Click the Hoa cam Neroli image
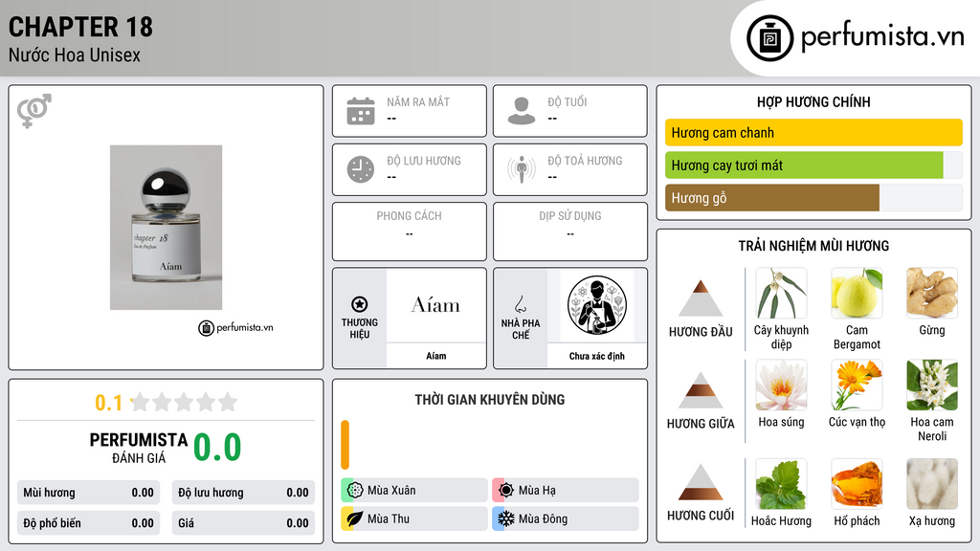The image size is (980, 551). point(932,385)
